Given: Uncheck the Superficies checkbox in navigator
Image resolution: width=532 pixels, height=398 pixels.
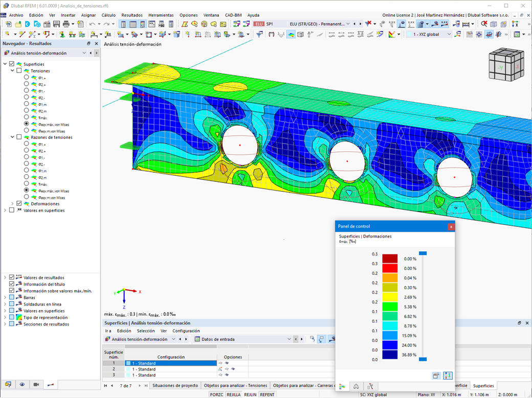Looking at the screenshot, I should (x=12, y=64).
